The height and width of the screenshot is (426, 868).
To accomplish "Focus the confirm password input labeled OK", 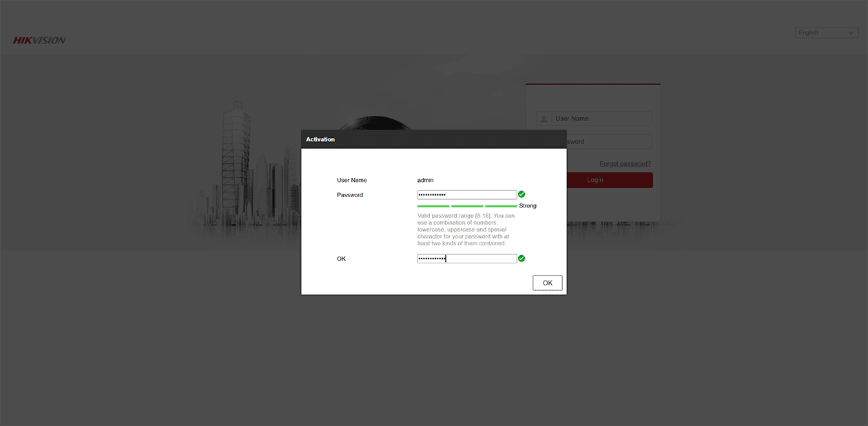I will tap(466, 258).
